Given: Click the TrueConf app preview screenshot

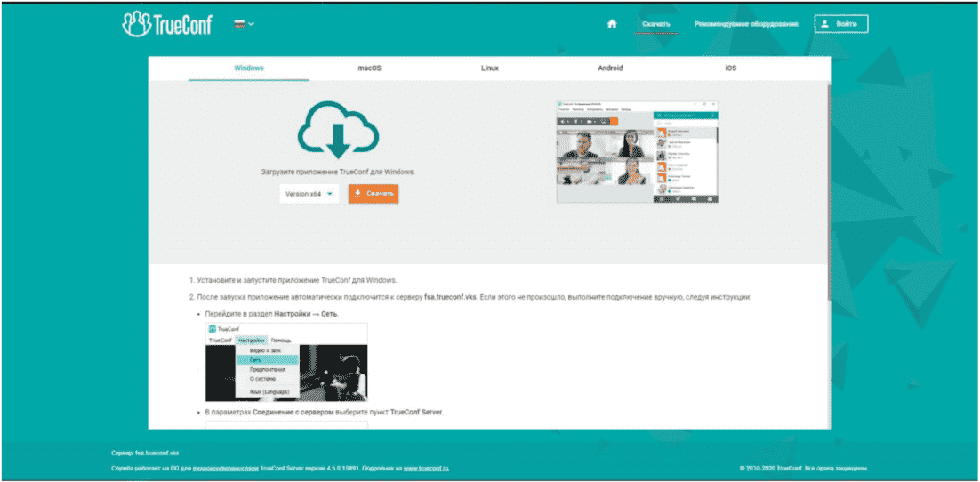Looking at the screenshot, I should [638, 152].
